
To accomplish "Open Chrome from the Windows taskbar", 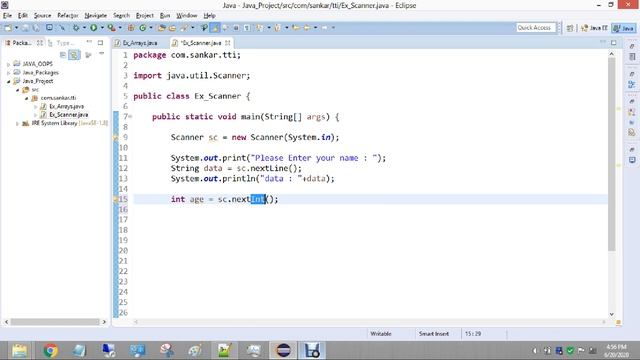I will (x=50, y=351).
